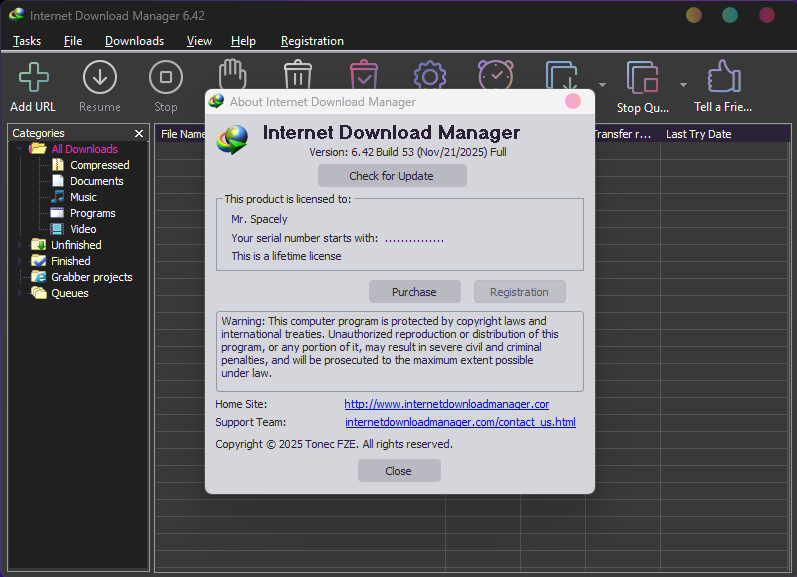Expand the Unfinished category node
The width and height of the screenshot is (797, 577).
coord(19,245)
